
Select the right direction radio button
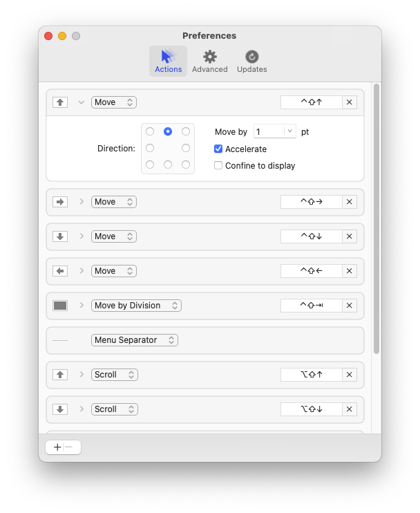tap(186, 148)
